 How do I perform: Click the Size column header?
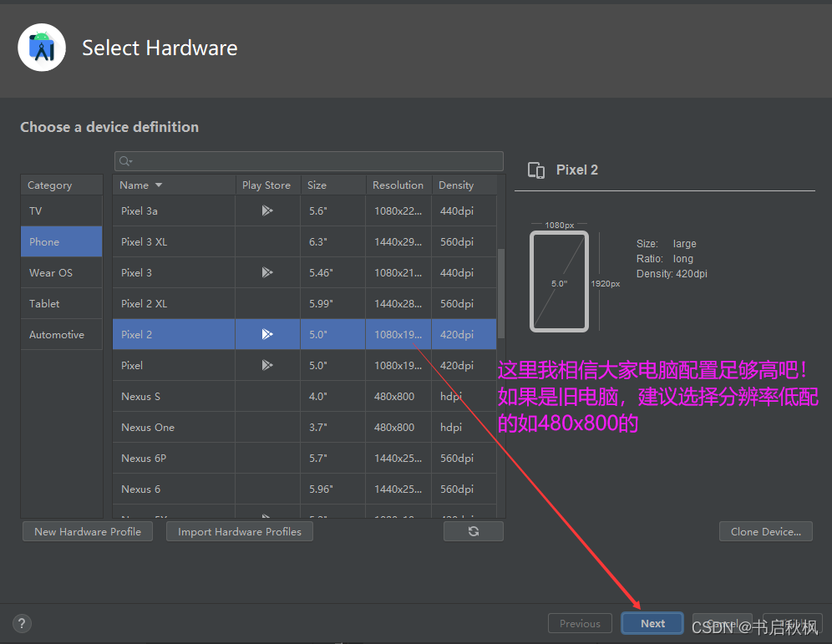[x=333, y=185]
